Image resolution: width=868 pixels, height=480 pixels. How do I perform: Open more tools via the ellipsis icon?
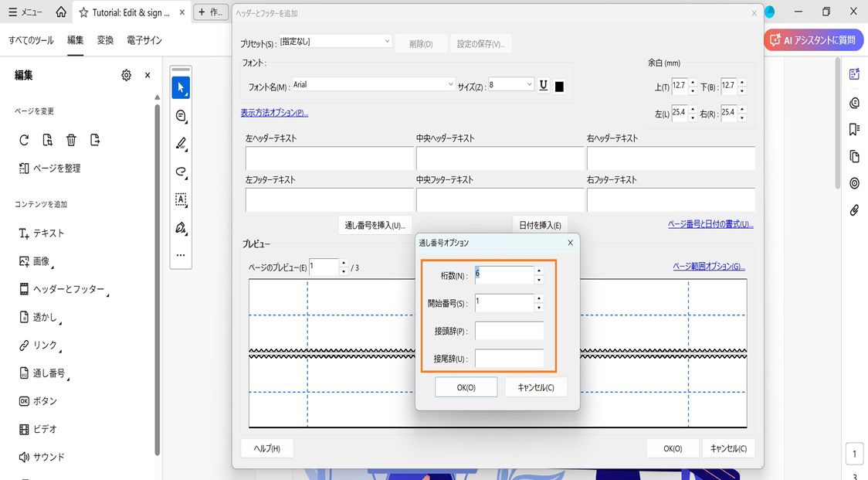click(181, 255)
